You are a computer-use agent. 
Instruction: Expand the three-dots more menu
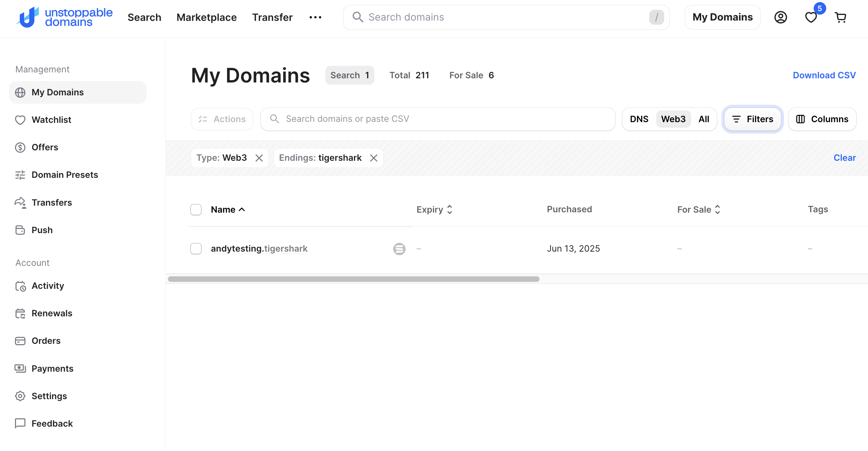coord(315,17)
